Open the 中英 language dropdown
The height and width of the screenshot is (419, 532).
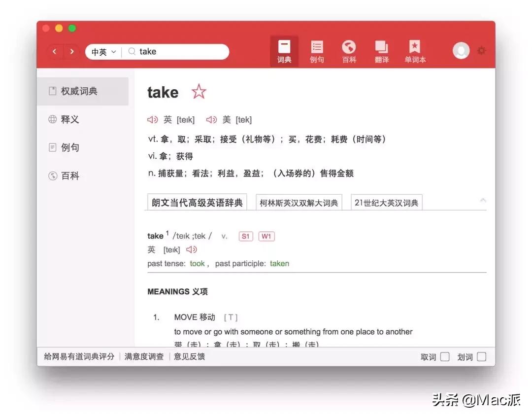[102, 51]
